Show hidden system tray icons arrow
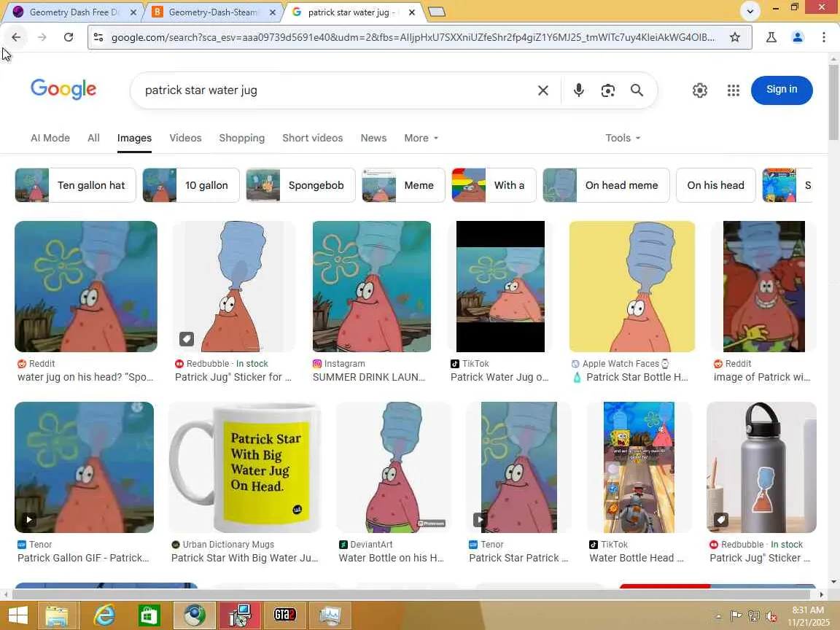This screenshot has width=840, height=630. coord(719,616)
